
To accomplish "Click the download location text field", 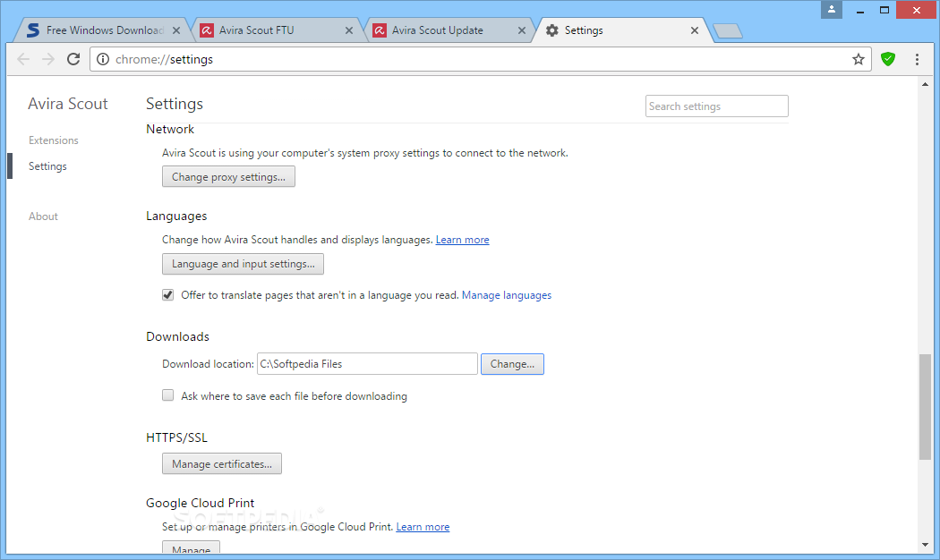I will point(367,363).
